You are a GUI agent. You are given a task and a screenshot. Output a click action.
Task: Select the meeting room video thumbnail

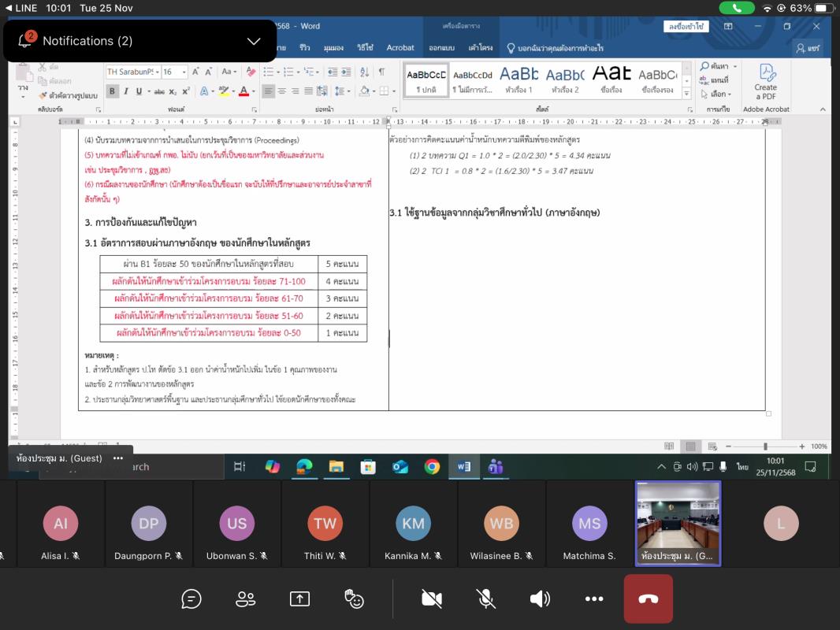click(x=678, y=523)
